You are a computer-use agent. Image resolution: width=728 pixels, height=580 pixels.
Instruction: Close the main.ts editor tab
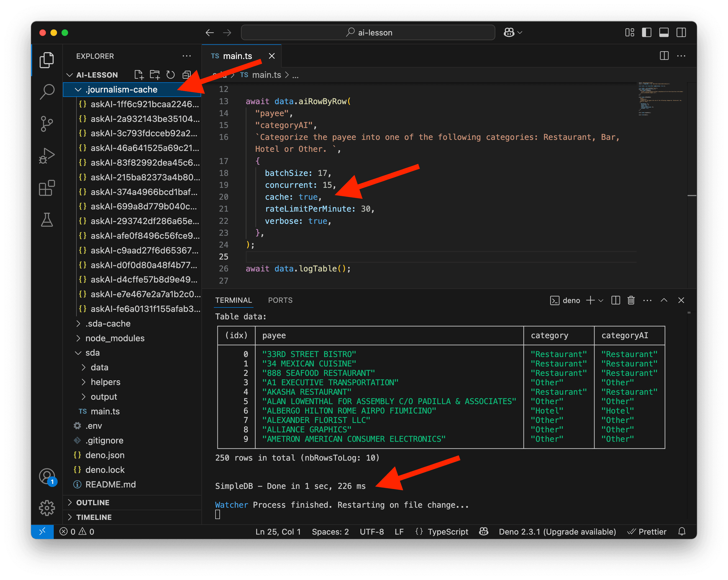(x=271, y=56)
